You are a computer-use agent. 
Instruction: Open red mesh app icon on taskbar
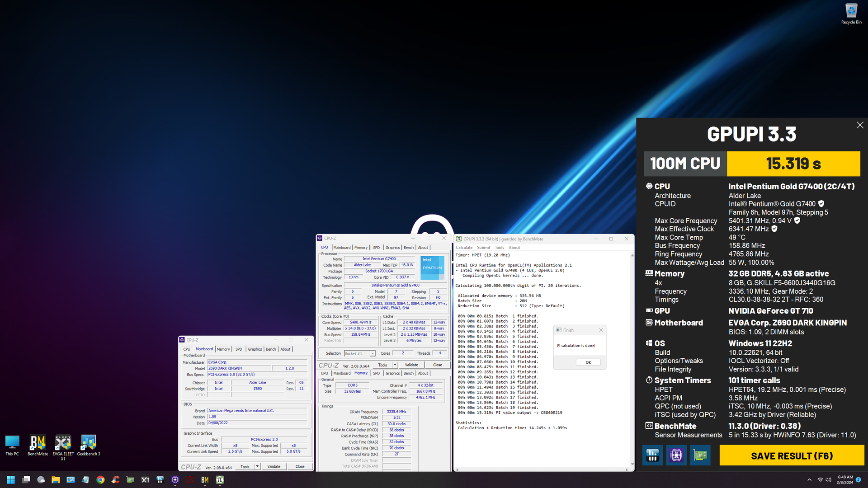190,480
